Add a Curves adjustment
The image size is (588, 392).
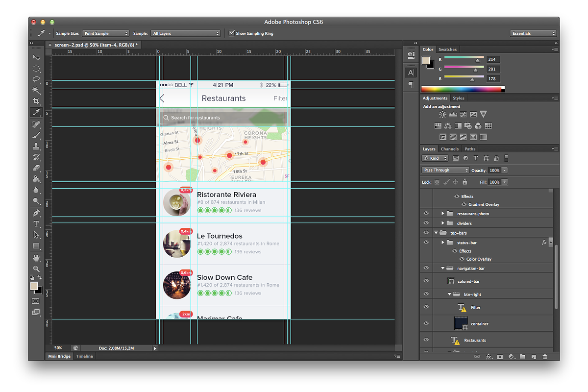tap(463, 114)
